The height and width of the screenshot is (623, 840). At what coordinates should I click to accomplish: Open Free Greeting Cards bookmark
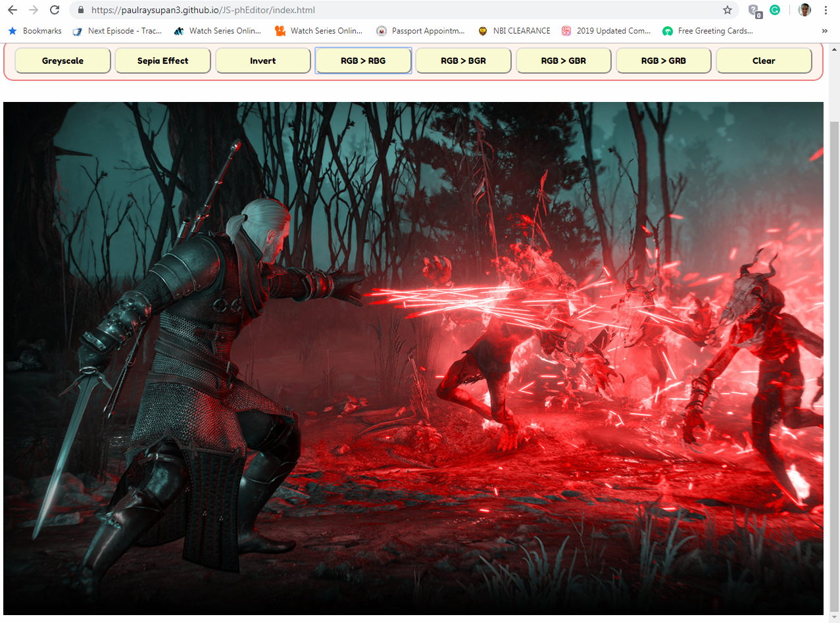[x=708, y=31]
